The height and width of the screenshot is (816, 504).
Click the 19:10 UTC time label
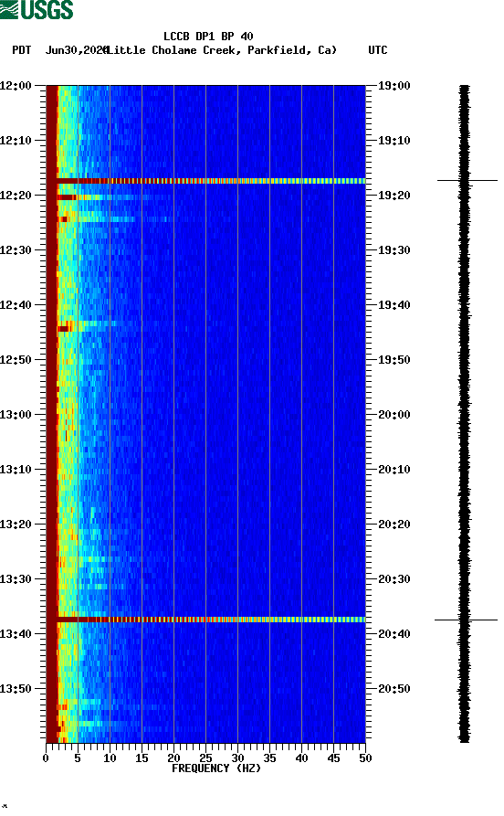(x=394, y=141)
